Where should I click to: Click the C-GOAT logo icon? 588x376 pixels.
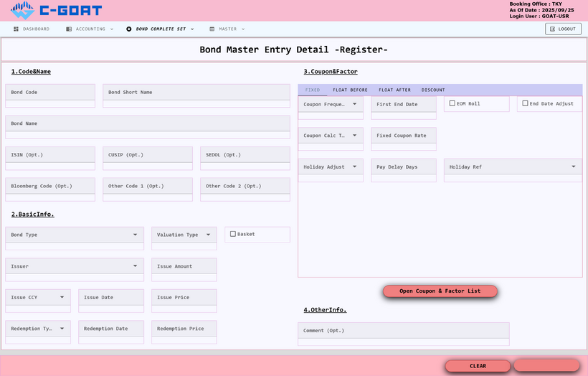[x=22, y=11]
